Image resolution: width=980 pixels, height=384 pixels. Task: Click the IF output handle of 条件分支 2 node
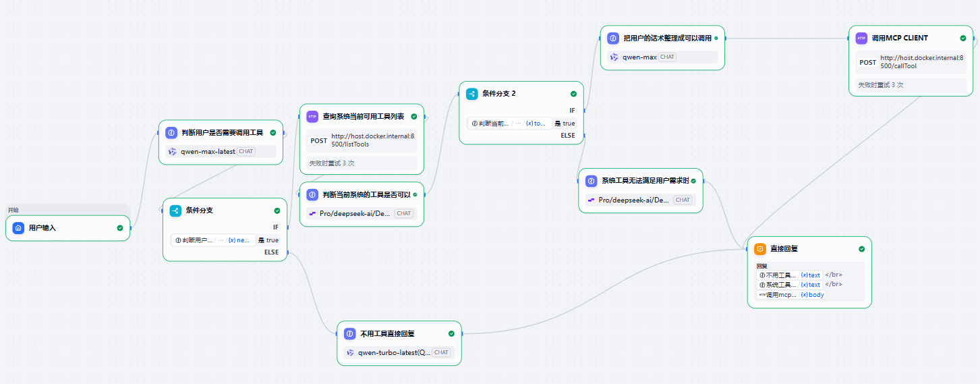[584, 110]
